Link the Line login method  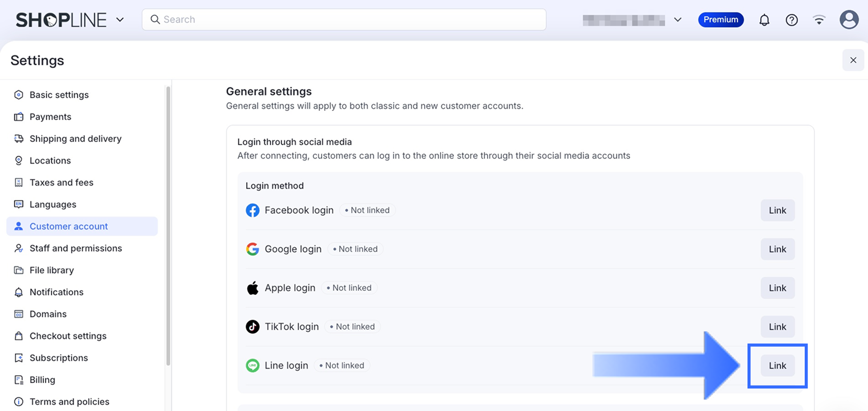(x=777, y=366)
